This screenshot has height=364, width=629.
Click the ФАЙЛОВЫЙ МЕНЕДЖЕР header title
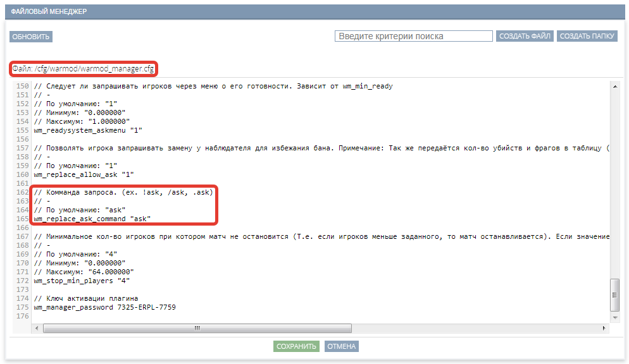49,11
